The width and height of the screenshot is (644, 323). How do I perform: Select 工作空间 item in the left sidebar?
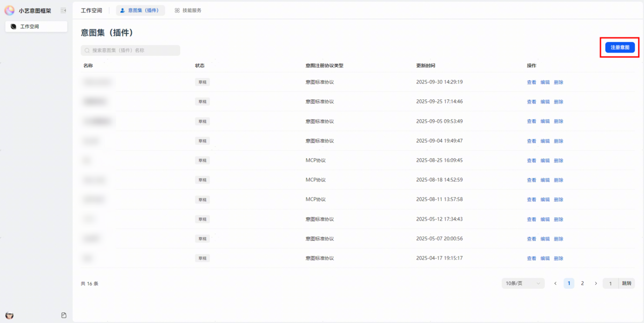pyautogui.click(x=36, y=26)
